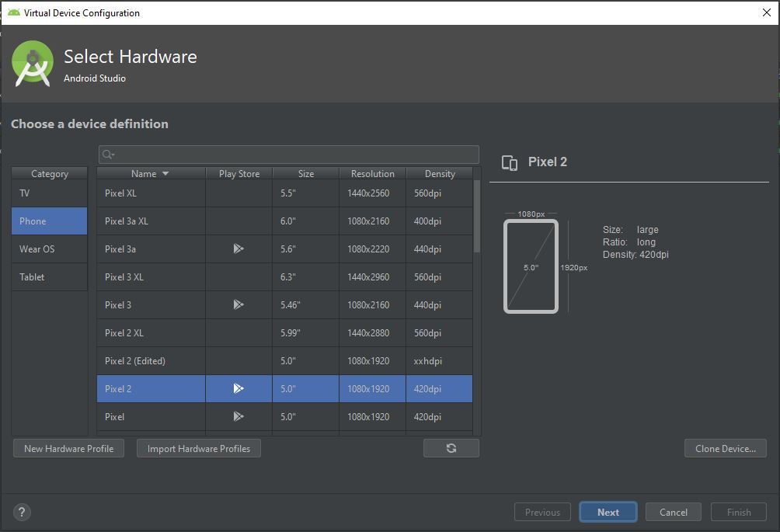Sort by Size column header
Screen dimensions: 780x532
tap(306, 173)
